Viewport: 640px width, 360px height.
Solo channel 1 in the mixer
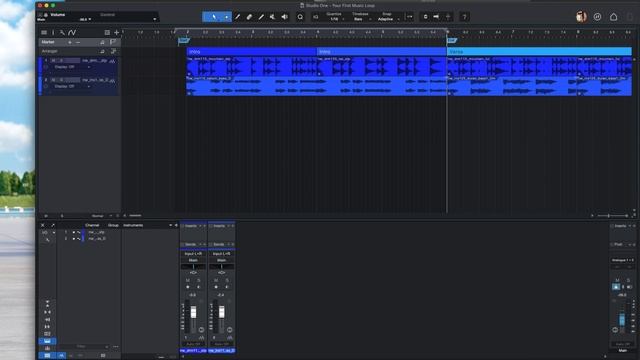click(199, 280)
